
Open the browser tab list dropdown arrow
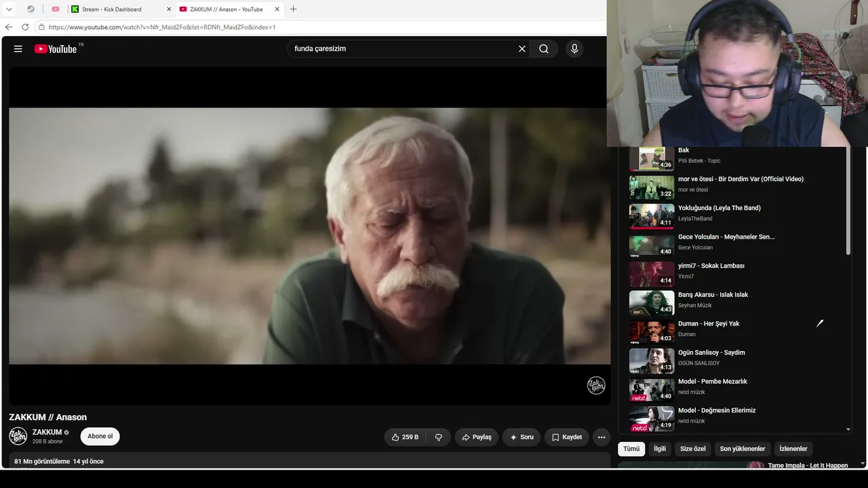[9, 9]
